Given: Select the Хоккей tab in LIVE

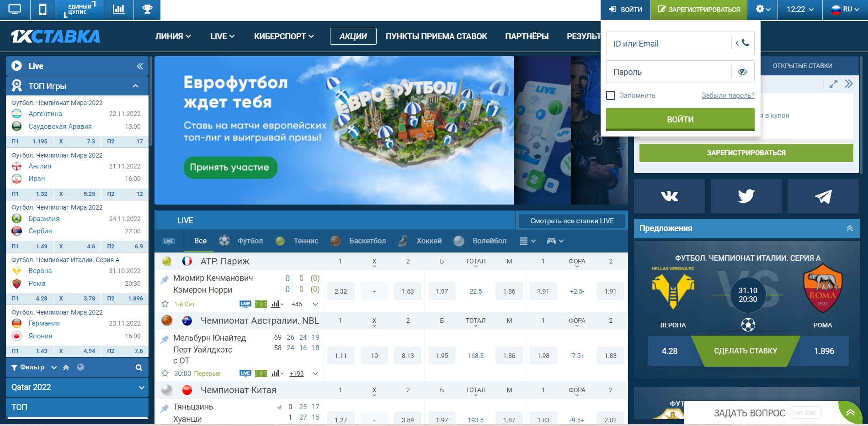Looking at the screenshot, I should click(420, 241).
